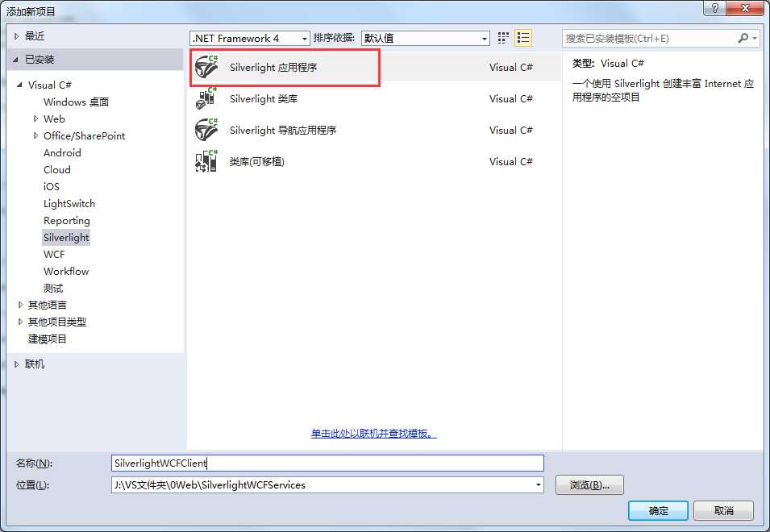Click Visual C# label on 类库(可移植) row
The width and height of the screenshot is (770, 532).
(x=510, y=161)
